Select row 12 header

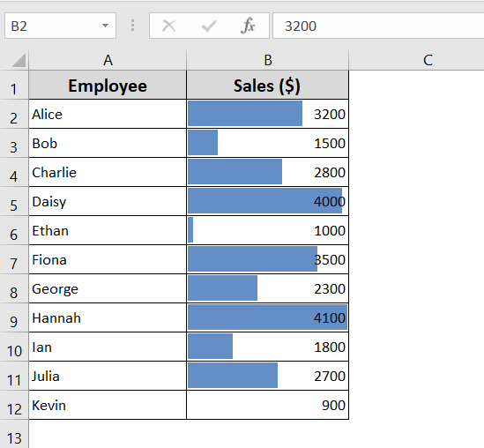(x=14, y=405)
